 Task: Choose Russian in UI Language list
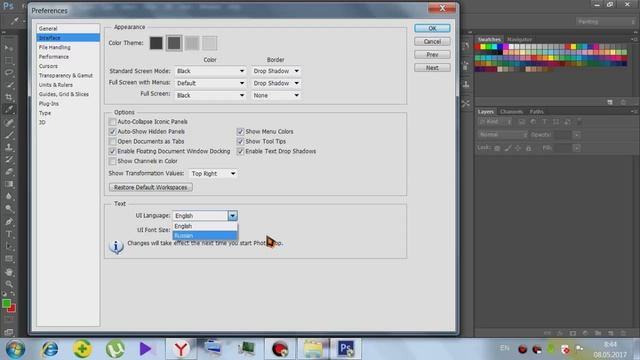(x=205, y=236)
